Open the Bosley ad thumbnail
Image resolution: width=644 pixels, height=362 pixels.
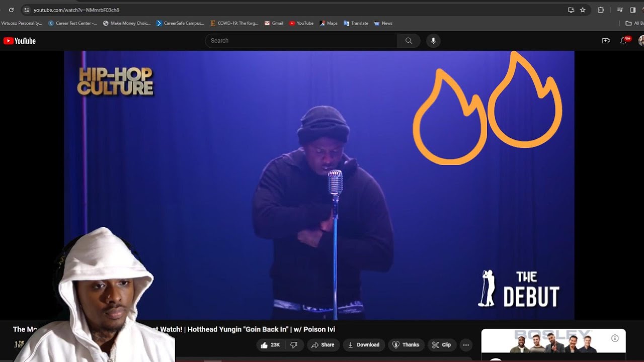tap(553, 341)
